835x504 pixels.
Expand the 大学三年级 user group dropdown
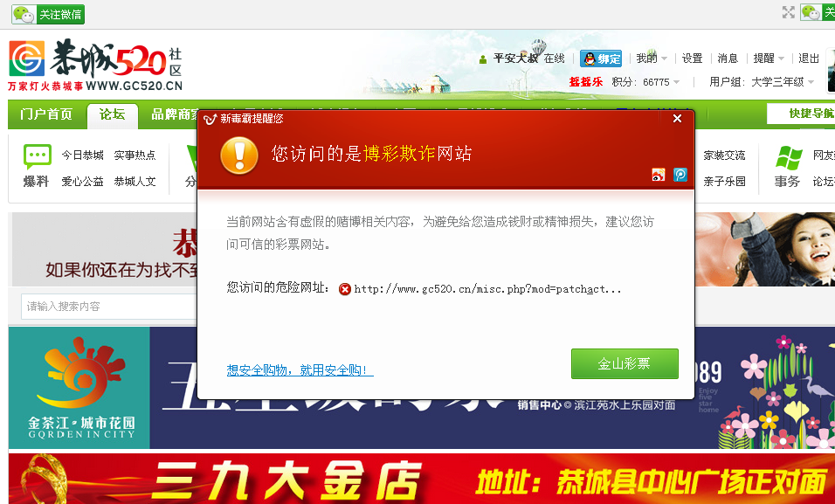(811, 80)
